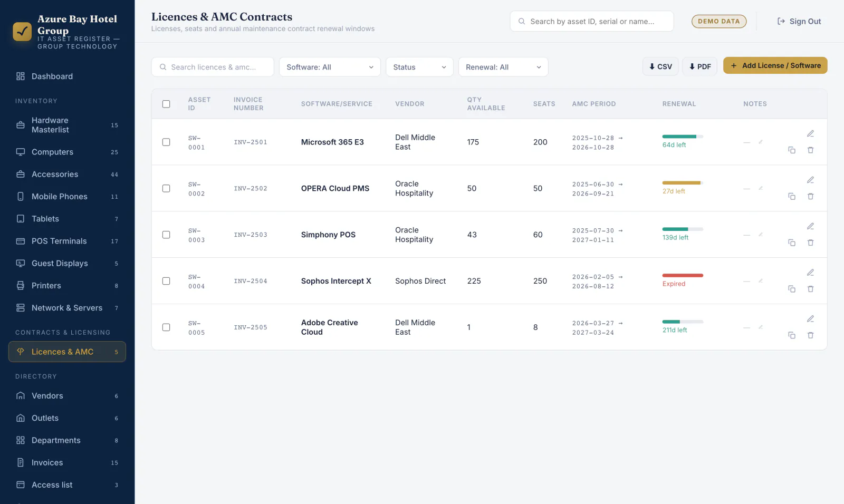Duplicate the Sophos Intercept X licence
Screen dimensions: 844x504
(792, 289)
